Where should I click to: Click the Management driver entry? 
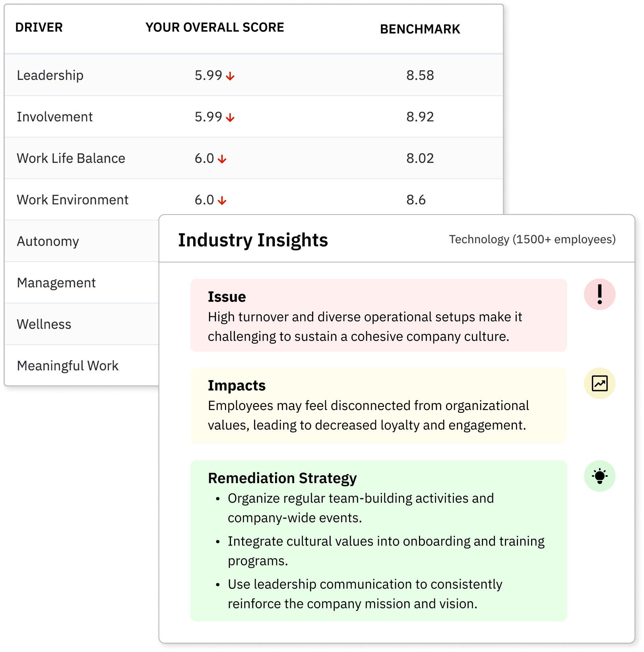(x=56, y=282)
